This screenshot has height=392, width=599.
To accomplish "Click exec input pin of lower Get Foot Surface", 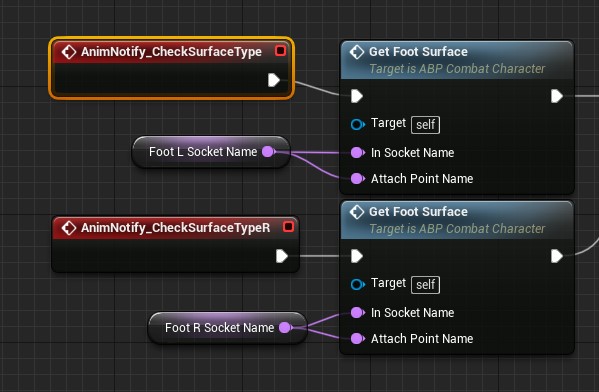I will 357,256.
